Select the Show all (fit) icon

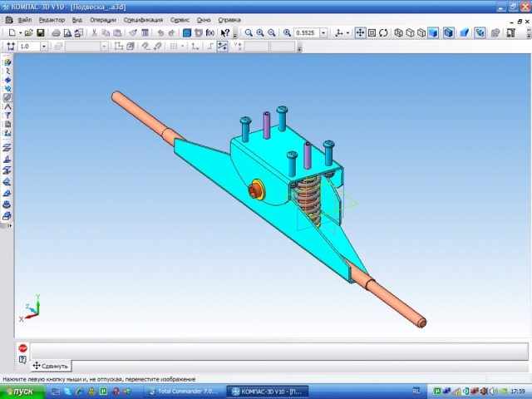[x=372, y=33]
